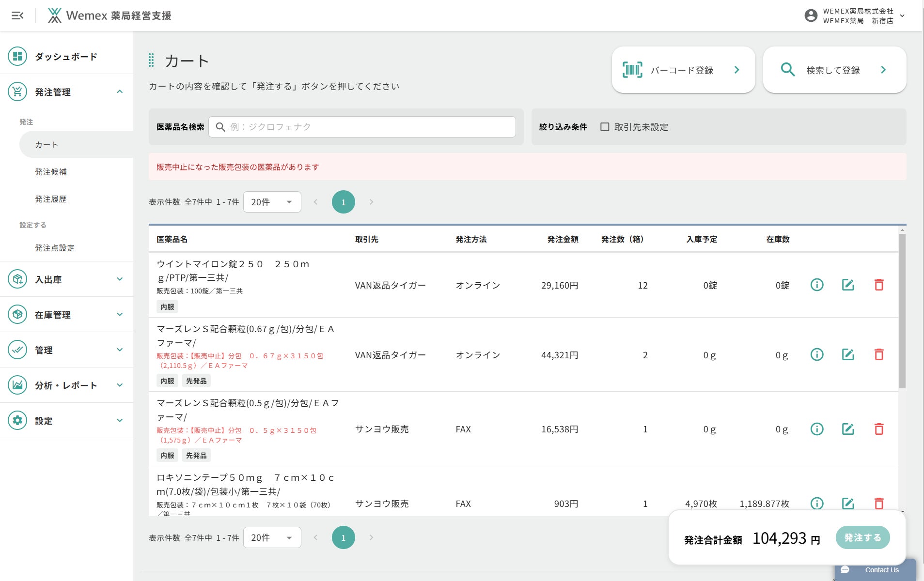Expand the 在庫管理 menu chevron
This screenshot has height=581, width=924.
[x=120, y=314]
